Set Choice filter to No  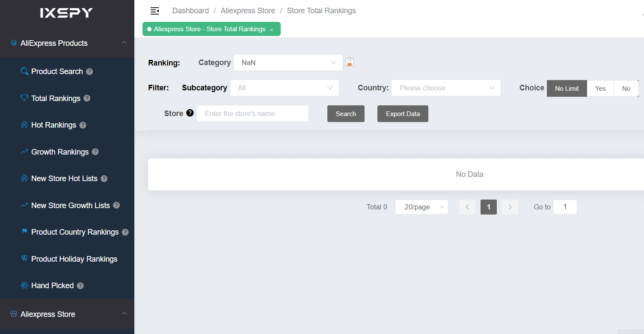click(x=626, y=88)
